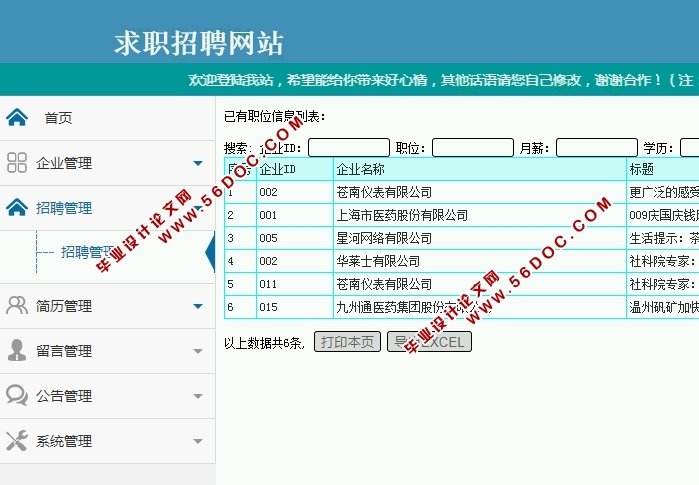Expand the 系统管理 dropdown arrow
699x485 pixels.
click(x=198, y=441)
